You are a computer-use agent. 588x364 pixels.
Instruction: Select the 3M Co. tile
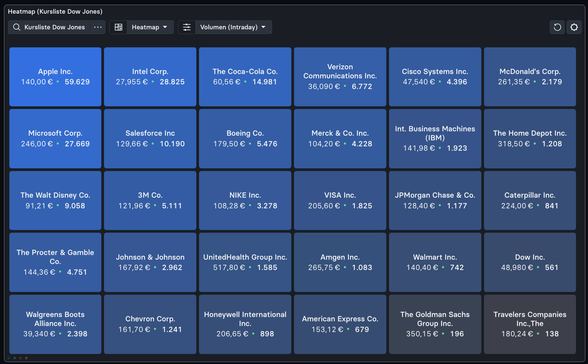point(150,200)
